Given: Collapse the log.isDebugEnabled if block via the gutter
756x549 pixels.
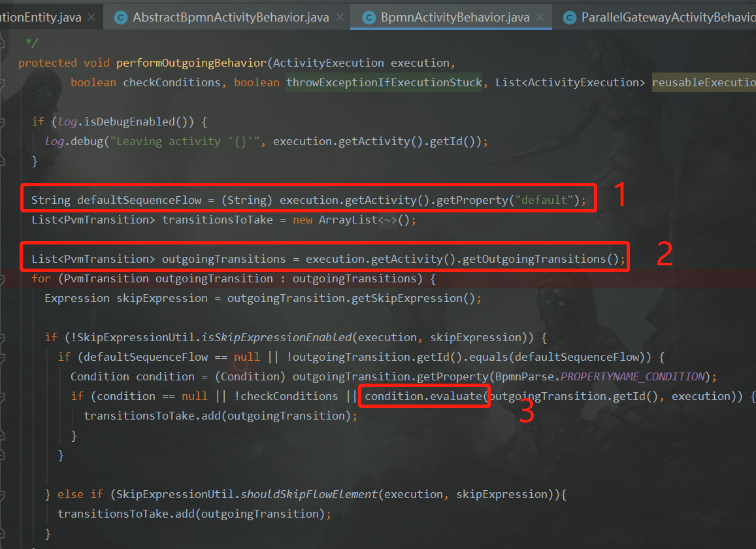Looking at the screenshot, I should 2,122.
